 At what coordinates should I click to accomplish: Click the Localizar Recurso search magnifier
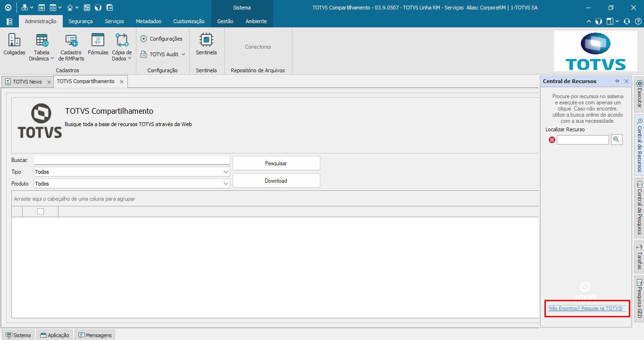[x=617, y=139]
